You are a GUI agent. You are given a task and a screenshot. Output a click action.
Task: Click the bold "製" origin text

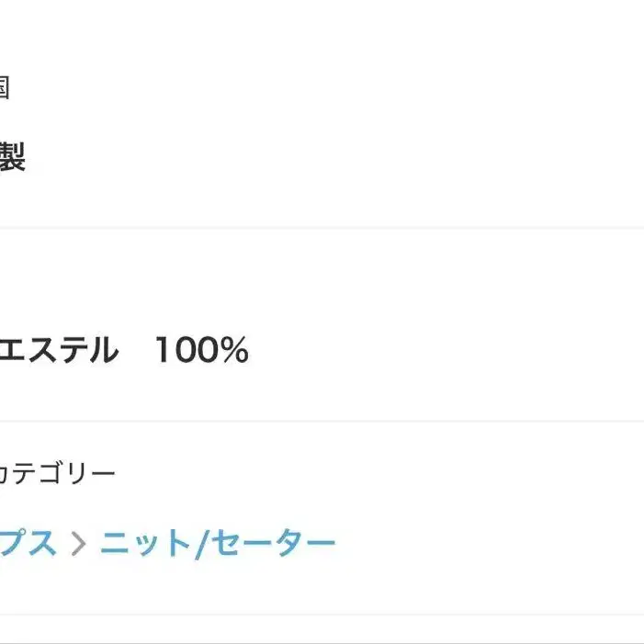pos(11,158)
